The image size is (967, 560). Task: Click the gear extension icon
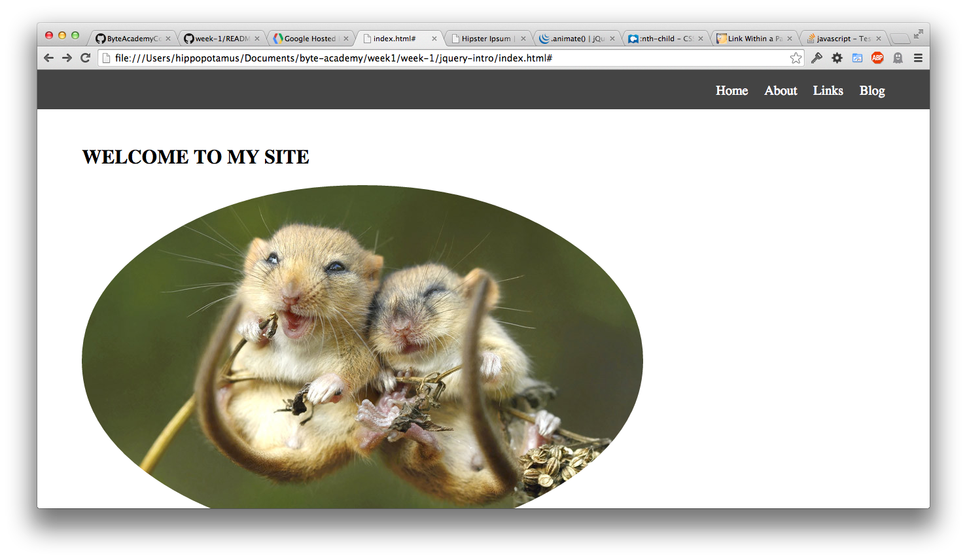(x=837, y=58)
